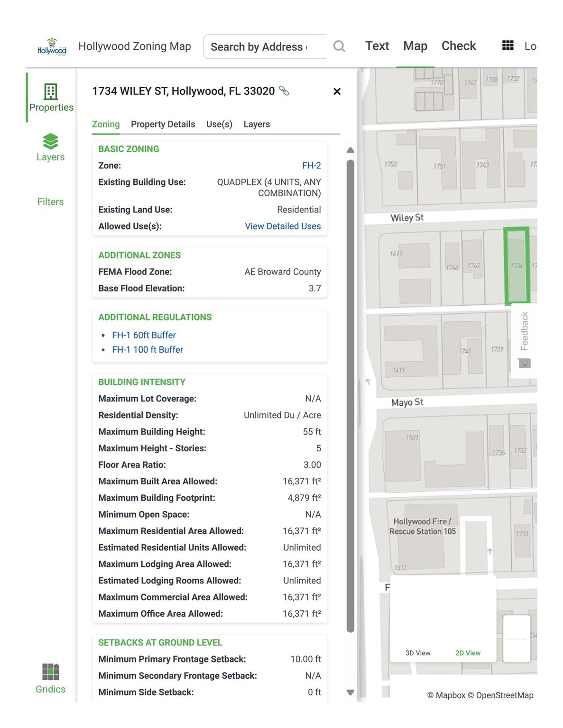Open the Use(s) tab

coord(219,124)
